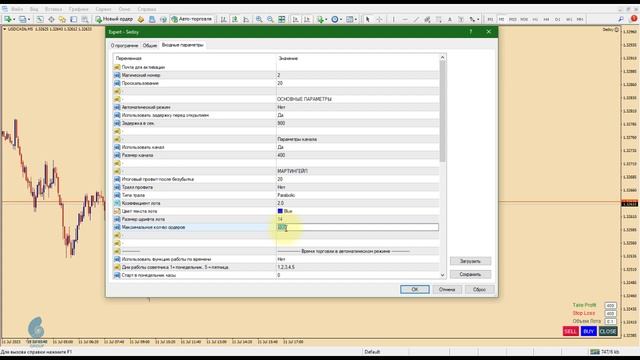Switch chart to bar chart icon
Screen dimensions: 640x360
tap(224, 19)
